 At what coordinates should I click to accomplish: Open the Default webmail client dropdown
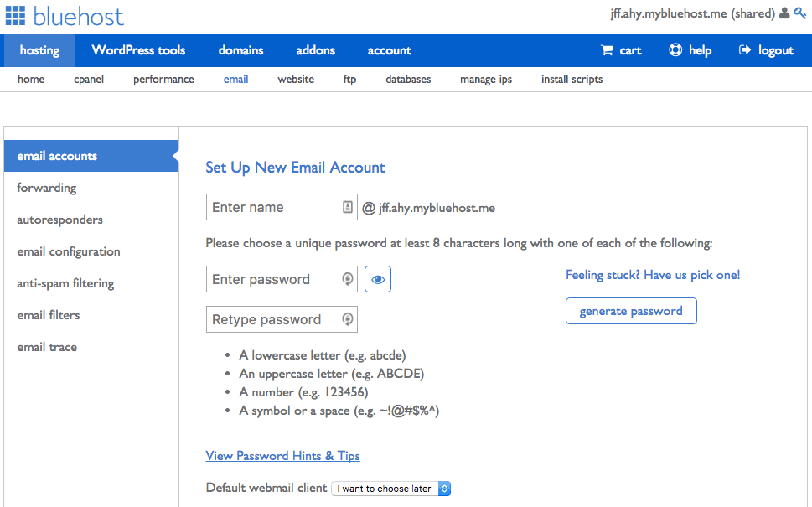click(x=391, y=489)
